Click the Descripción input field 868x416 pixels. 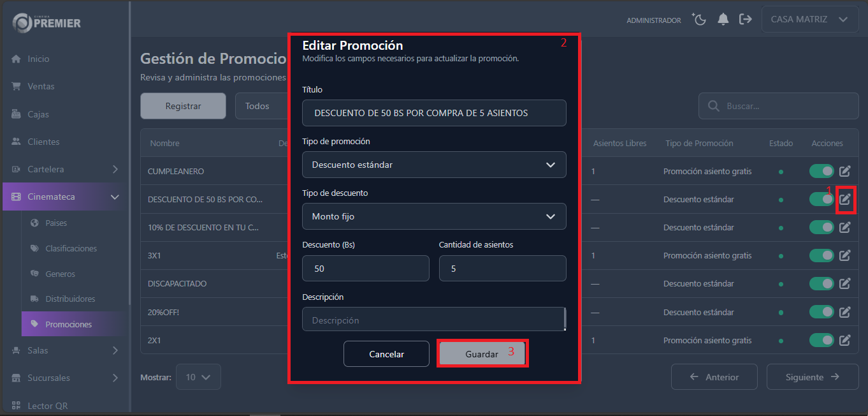click(x=434, y=320)
